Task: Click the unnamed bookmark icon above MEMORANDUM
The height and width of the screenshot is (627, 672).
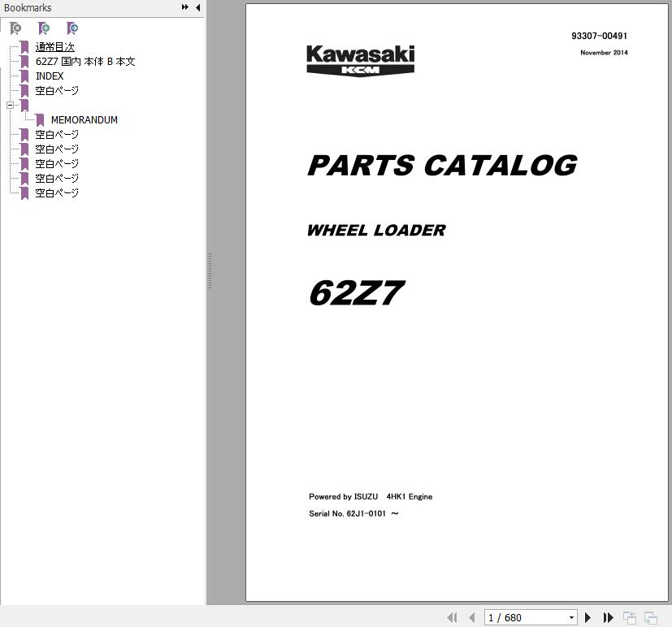Action: coord(25,106)
